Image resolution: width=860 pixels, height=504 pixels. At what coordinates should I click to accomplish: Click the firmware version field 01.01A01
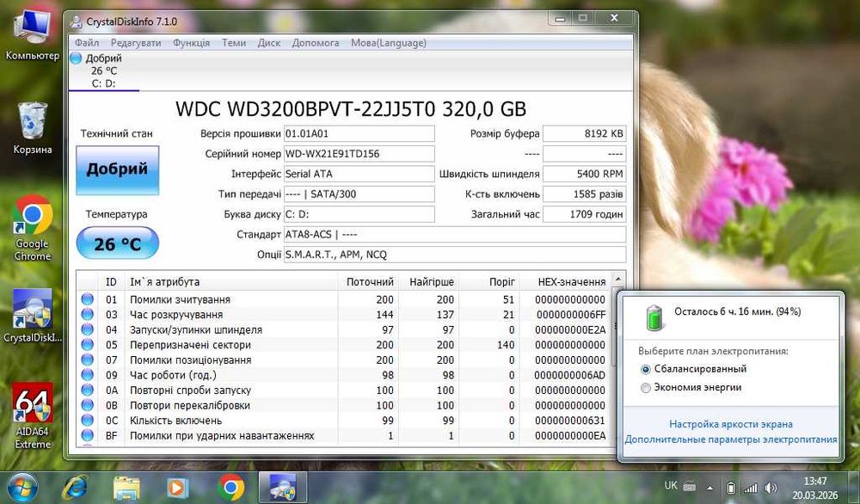(359, 133)
